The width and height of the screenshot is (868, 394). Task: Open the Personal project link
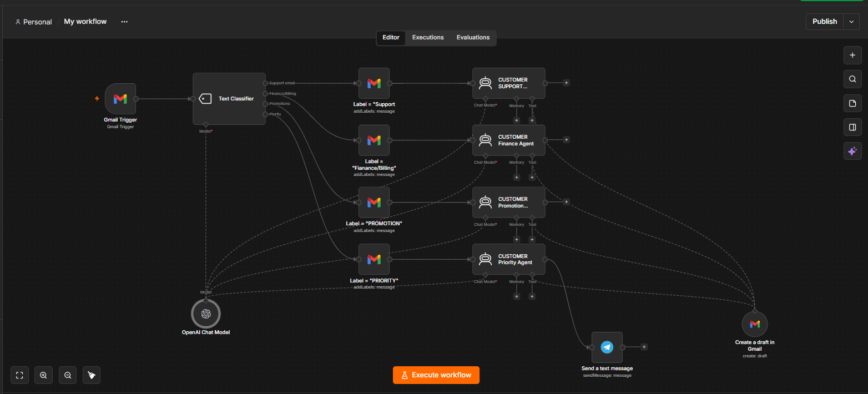[33, 22]
